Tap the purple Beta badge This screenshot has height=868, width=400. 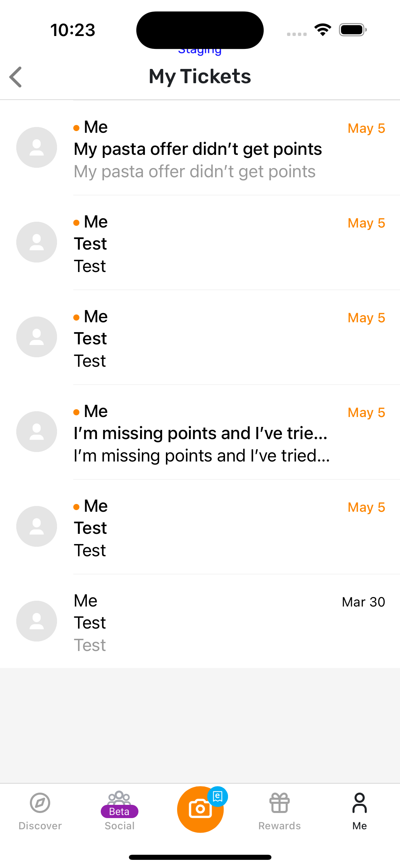click(x=119, y=812)
